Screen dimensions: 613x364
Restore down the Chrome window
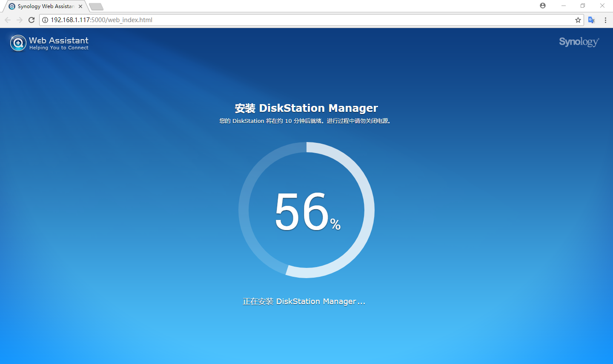click(583, 6)
